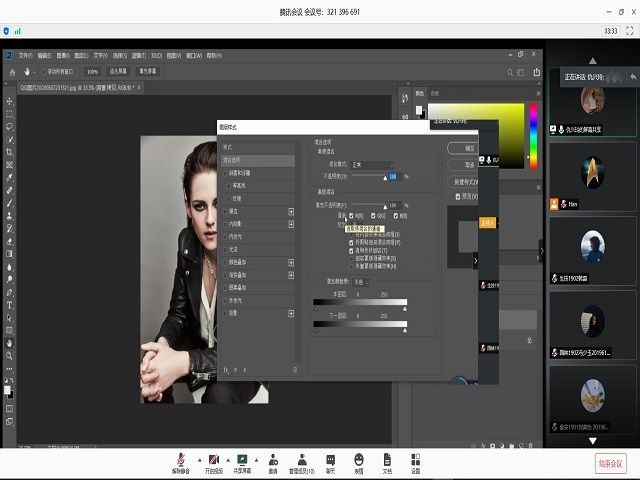The width and height of the screenshot is (640, 480).
Task: Select the Crop tool
Action: pos(9,151)
